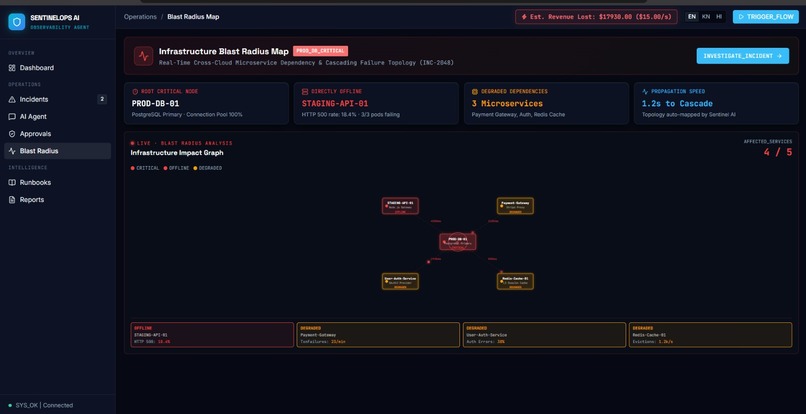
Task: Open the Runbooks page
Action: 58,183
